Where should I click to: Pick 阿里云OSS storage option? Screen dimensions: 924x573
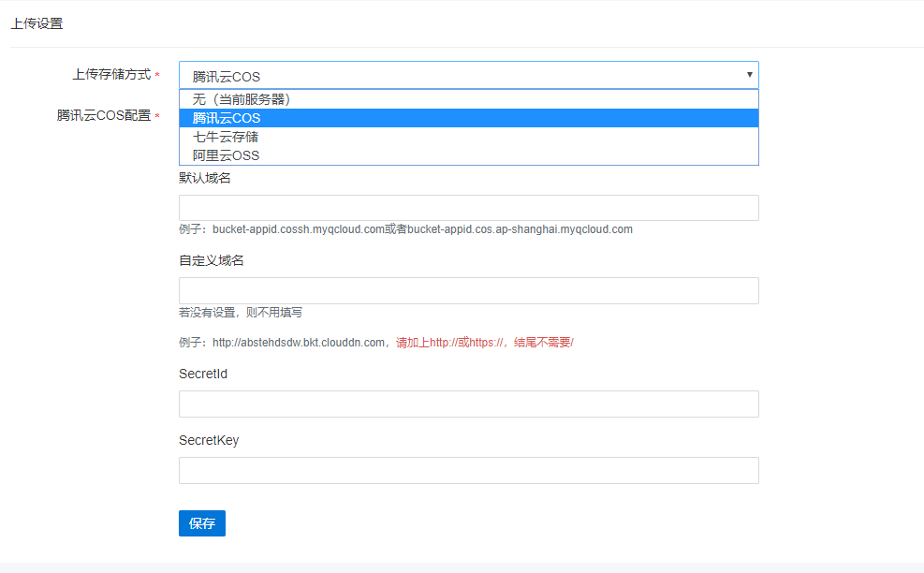(468, 155)
